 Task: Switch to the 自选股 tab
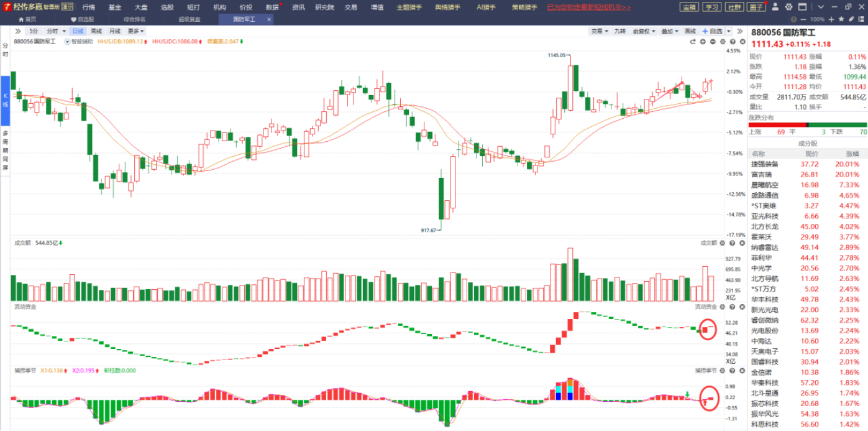click(x=82, y=19)
